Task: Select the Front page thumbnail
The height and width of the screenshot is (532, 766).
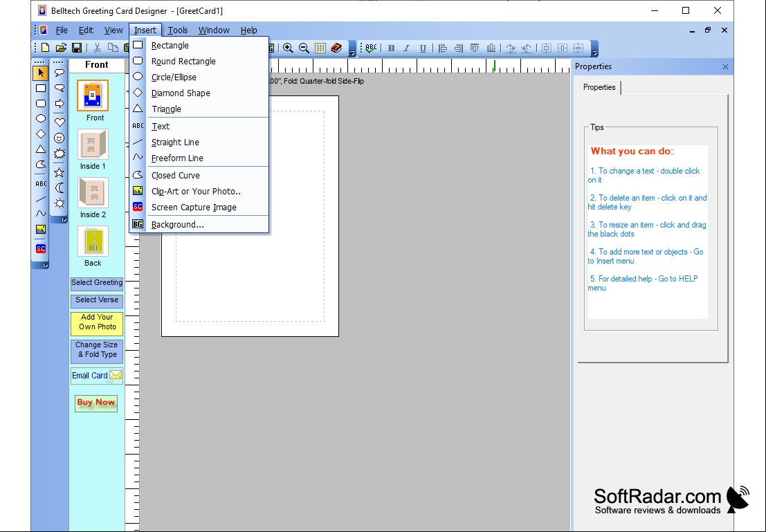Action: [93, 95]
